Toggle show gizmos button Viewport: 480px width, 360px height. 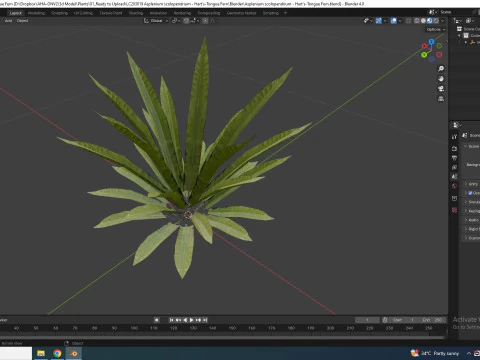click(x=379, y=21)
